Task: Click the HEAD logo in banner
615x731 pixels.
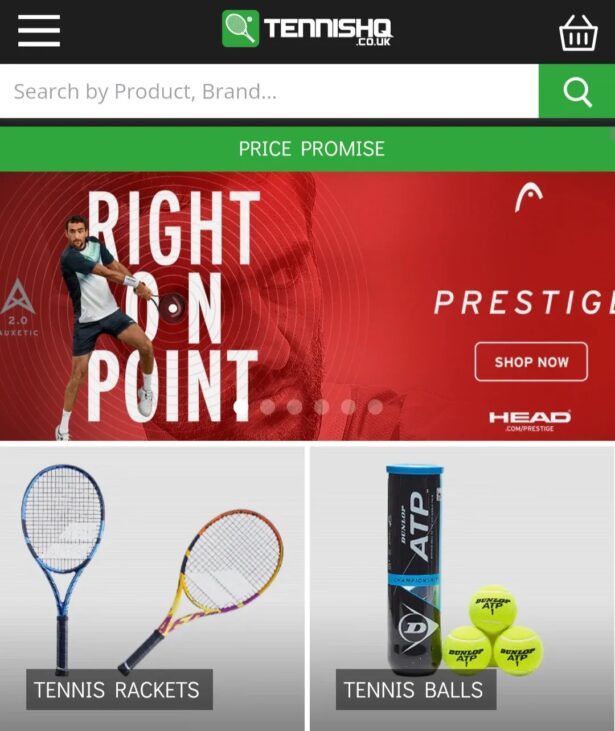Action: (528, 198)
